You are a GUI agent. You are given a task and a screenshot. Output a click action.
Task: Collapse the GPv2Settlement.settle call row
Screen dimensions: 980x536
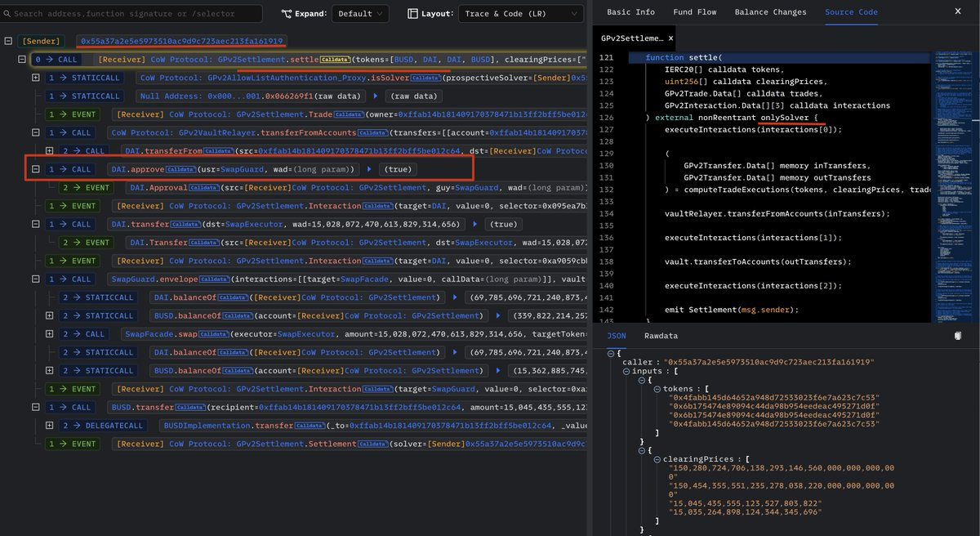(x=22, y=60)
